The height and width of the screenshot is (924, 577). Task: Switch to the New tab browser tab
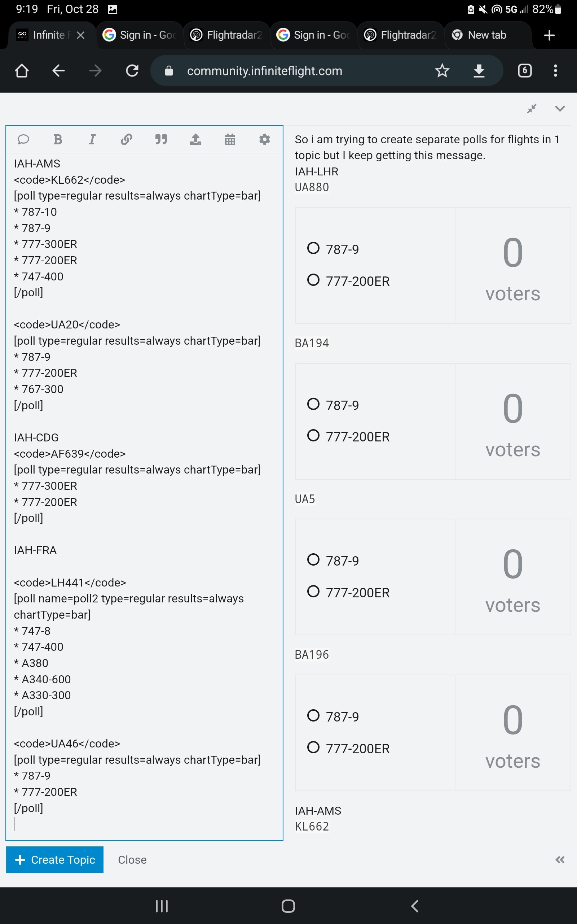click(486, 35)
